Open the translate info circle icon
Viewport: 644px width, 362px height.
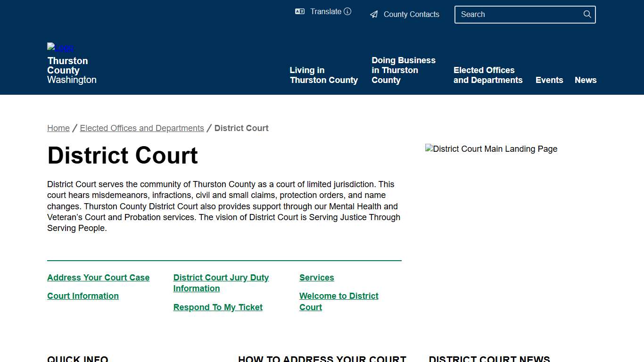pos(347,11)
